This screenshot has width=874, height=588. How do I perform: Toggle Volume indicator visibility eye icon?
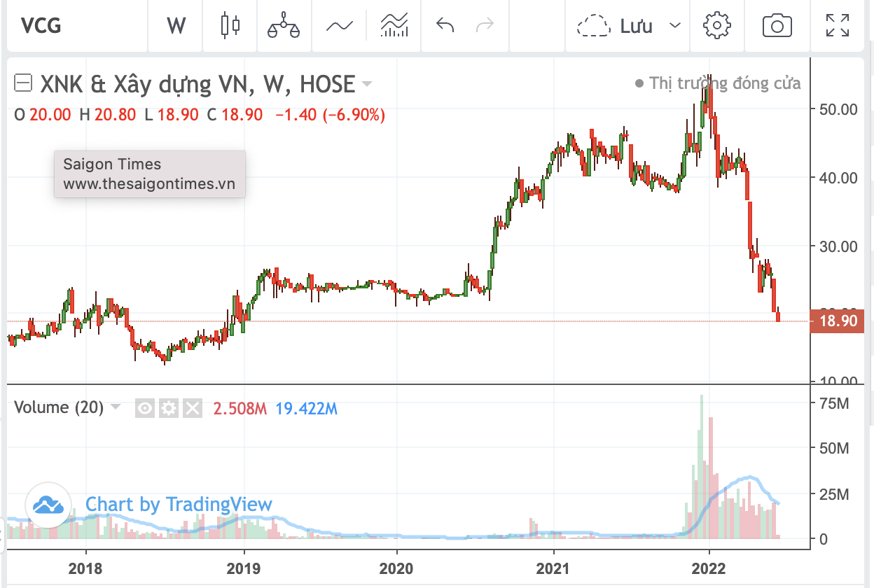tap(144, 408)
